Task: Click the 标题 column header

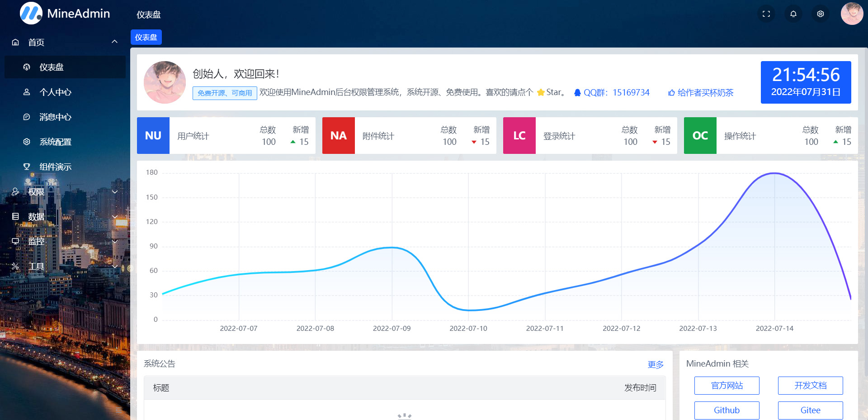Action: click(161, 388)
